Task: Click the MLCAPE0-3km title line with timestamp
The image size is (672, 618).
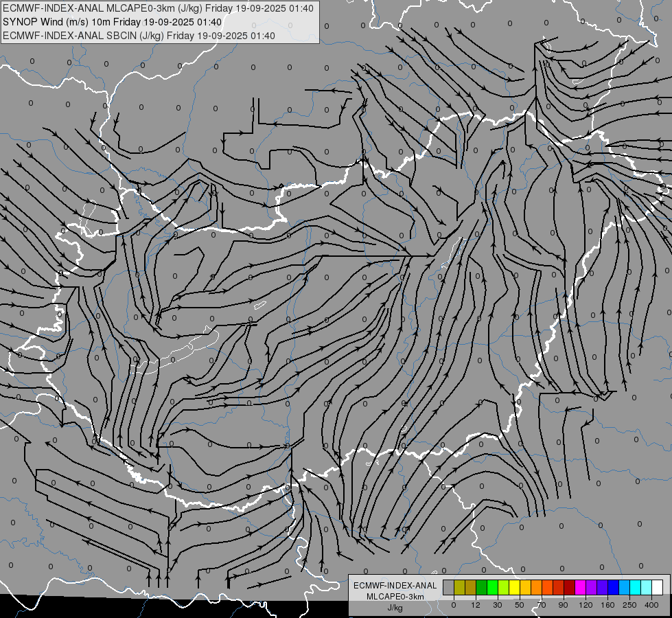Action: 158,8
